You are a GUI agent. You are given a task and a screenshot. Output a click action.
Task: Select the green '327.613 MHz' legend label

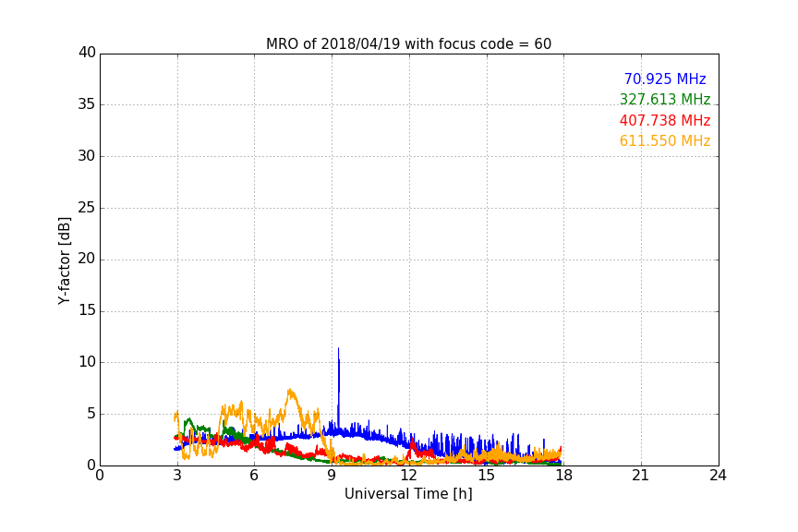(x=665, y=99)
